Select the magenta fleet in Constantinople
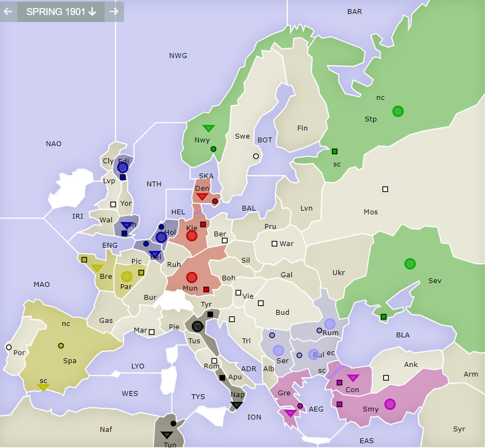 tap(353, 378)
